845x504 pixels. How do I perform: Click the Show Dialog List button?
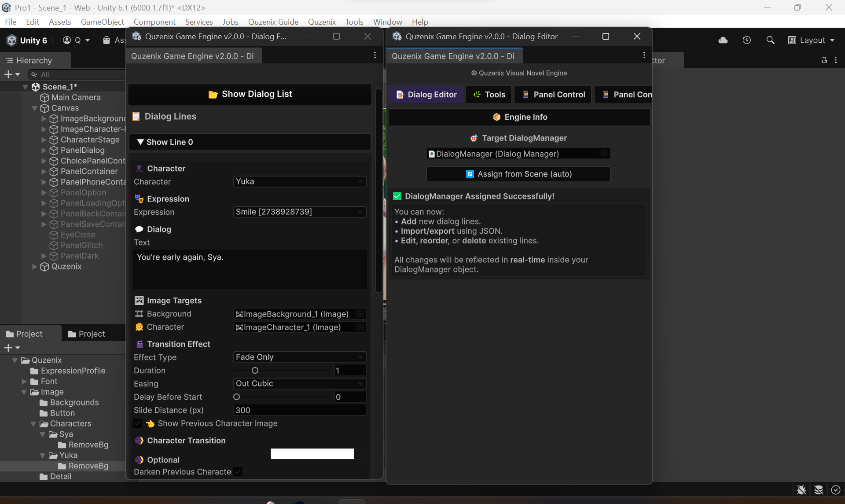(x=250, y=94)
